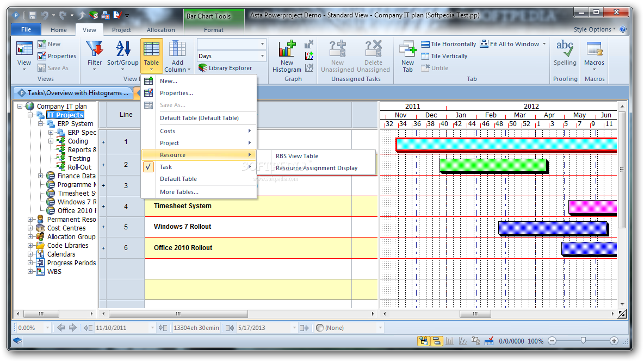The width and height of the screenshot is (644, 362).
Task: Open the (None) dropdown in status toolbar
Action: pos(380,328)
